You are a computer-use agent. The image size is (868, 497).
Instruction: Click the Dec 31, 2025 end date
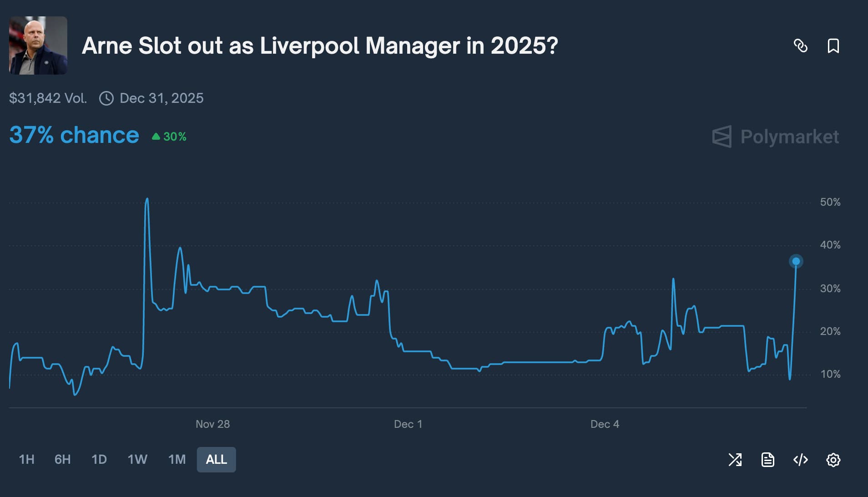tap(161, 98)
